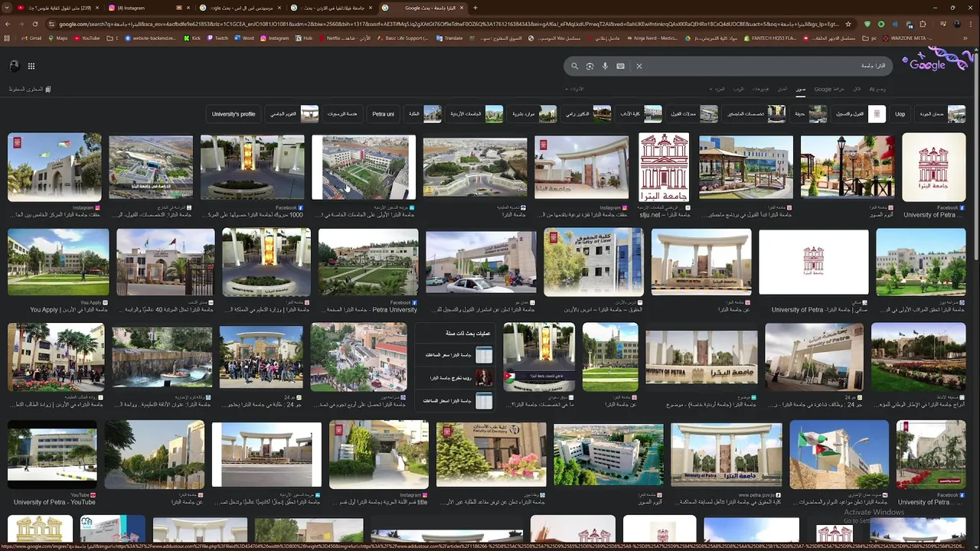Viewport: 980px width, 551px height.
Task: Open the You Apply campus lawn image
Action: 58,262
